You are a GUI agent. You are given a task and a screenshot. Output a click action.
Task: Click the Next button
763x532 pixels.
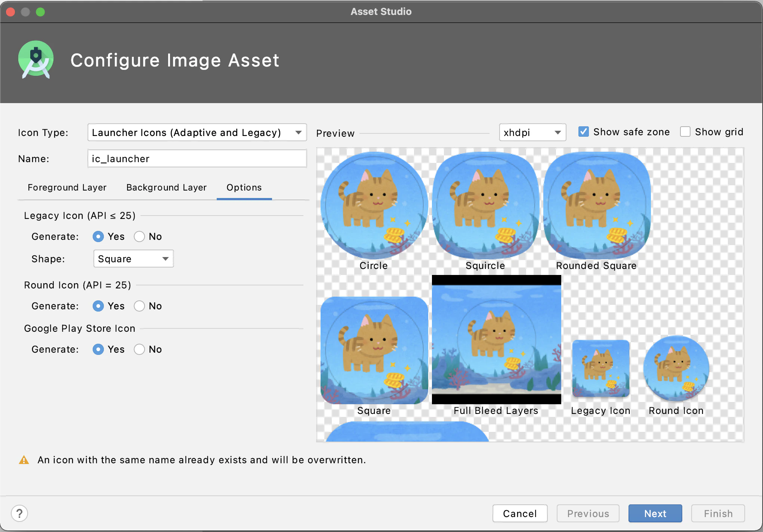tap(655, 513)
